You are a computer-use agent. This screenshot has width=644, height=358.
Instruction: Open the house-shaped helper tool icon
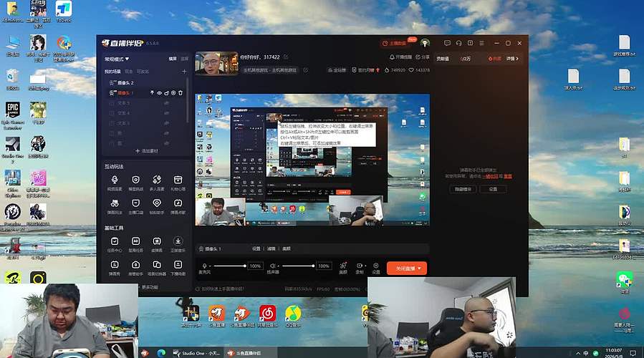[x=135, y=265]
